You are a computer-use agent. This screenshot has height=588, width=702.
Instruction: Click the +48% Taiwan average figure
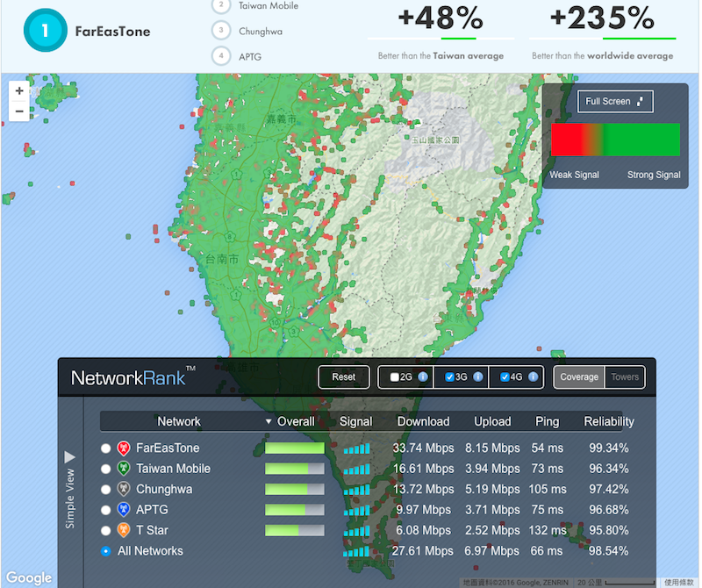(x=441, y=18)
